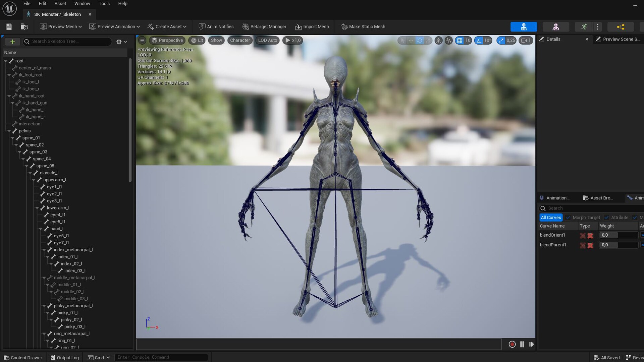The height and width of the screenshot is (362, 644).
Task: Open the Preview Mesh dropdown
Action: (60, 26)
